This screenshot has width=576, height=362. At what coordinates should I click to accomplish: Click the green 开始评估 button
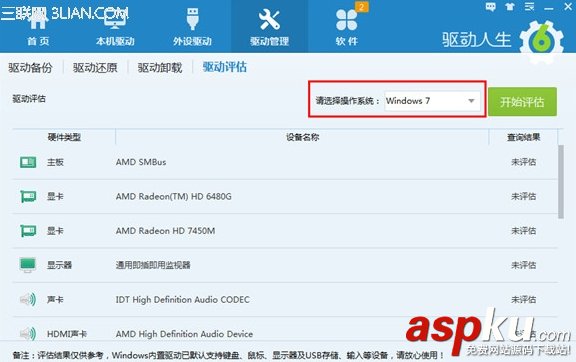coord(522,102)
